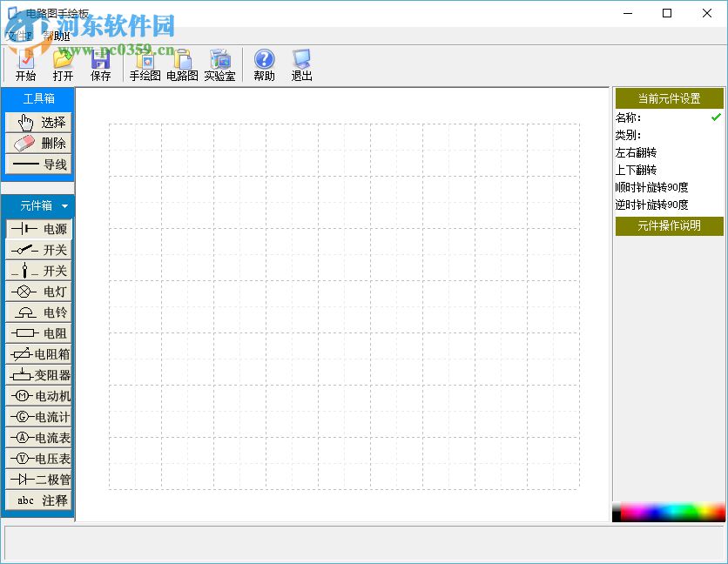Click the green checkmark beside 名称
This screenshot has height=564, width=728.
point(716,117)
